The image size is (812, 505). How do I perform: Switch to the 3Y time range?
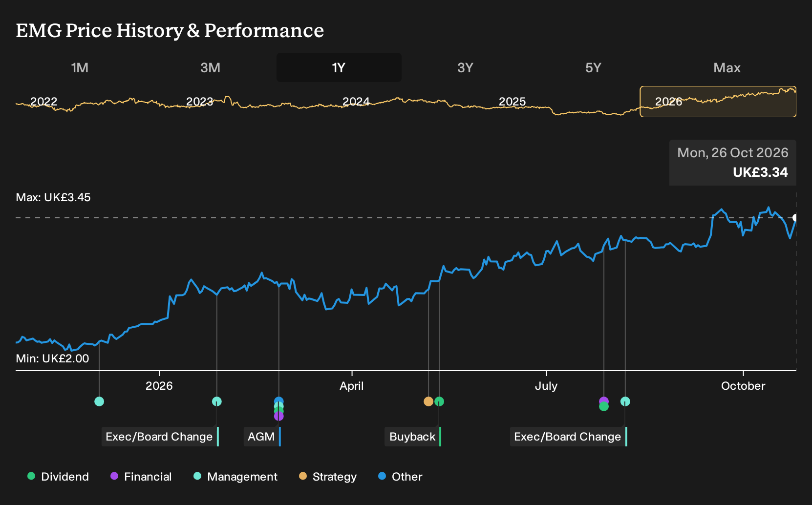click(x=465, y=67)
